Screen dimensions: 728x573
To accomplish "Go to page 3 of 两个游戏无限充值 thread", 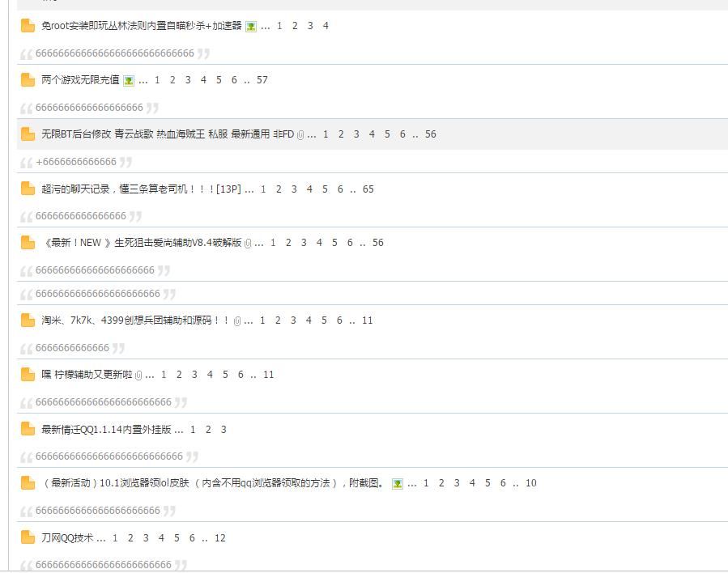I will [x=188, y=80].
